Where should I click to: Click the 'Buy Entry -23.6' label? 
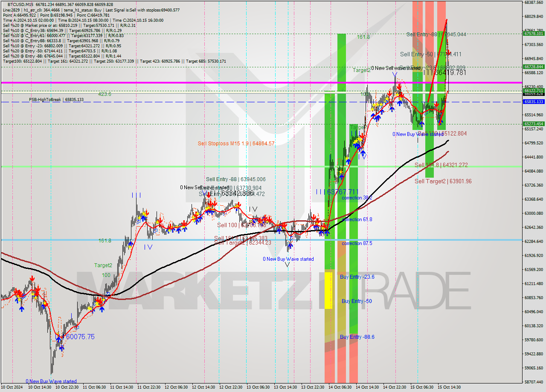(357, 277)
